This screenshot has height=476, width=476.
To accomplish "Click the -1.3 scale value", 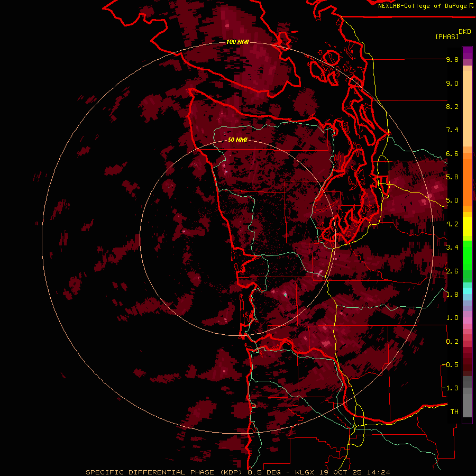I will click(x=450, y=388).
